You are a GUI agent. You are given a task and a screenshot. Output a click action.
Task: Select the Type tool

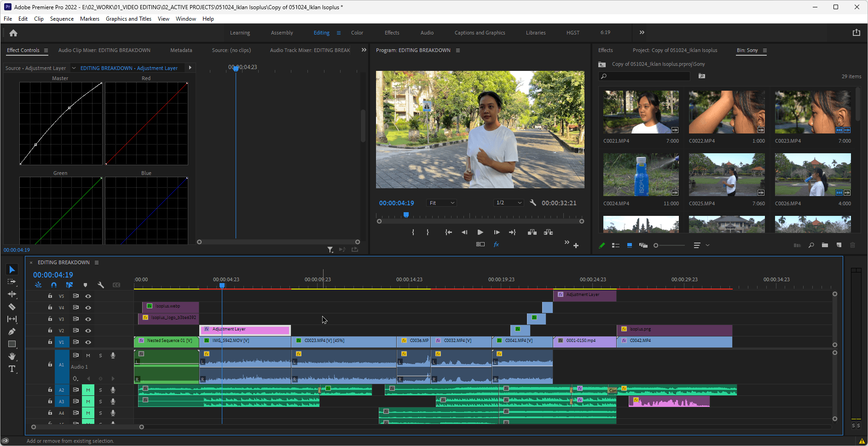(x=12, y=369)
